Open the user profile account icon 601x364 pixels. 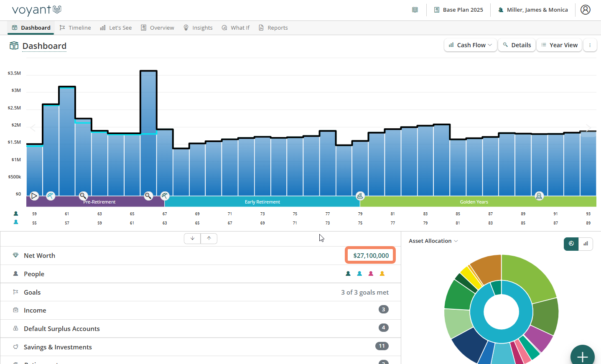click(585, 10)
